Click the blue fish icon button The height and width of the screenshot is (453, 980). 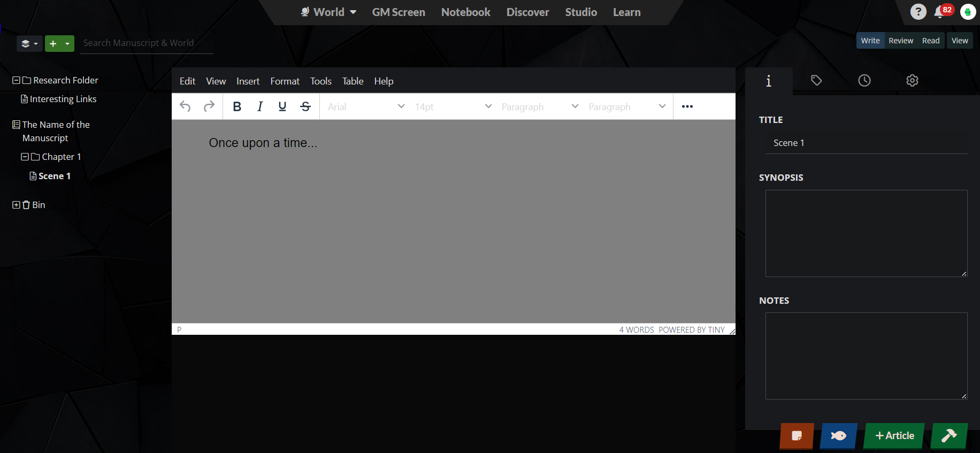click(x=838, y=436)
